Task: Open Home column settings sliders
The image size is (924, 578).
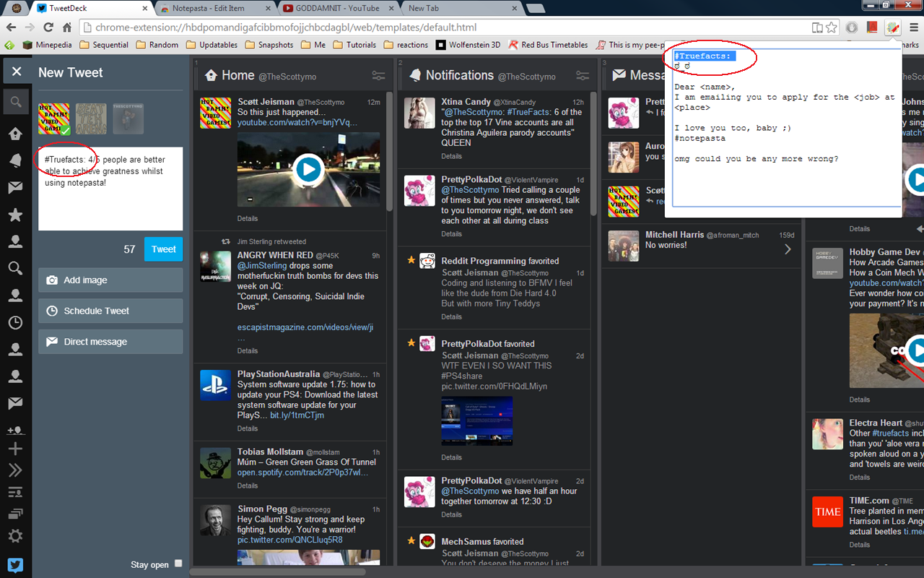Action: point(379,75)
